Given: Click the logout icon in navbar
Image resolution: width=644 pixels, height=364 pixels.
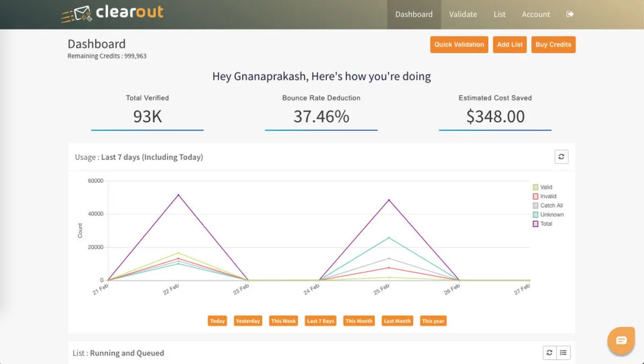Looking at the screenshot, I should point(570,14).
